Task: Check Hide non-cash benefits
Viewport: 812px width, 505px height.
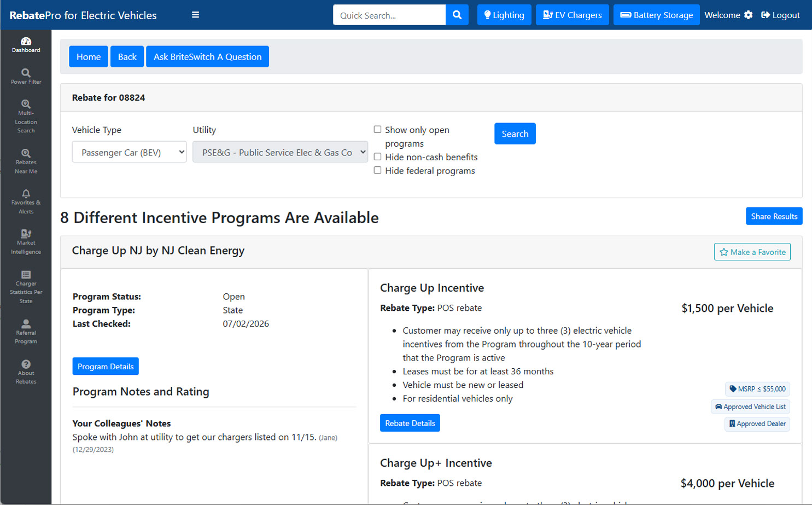Action: click(x=377, y=157)
